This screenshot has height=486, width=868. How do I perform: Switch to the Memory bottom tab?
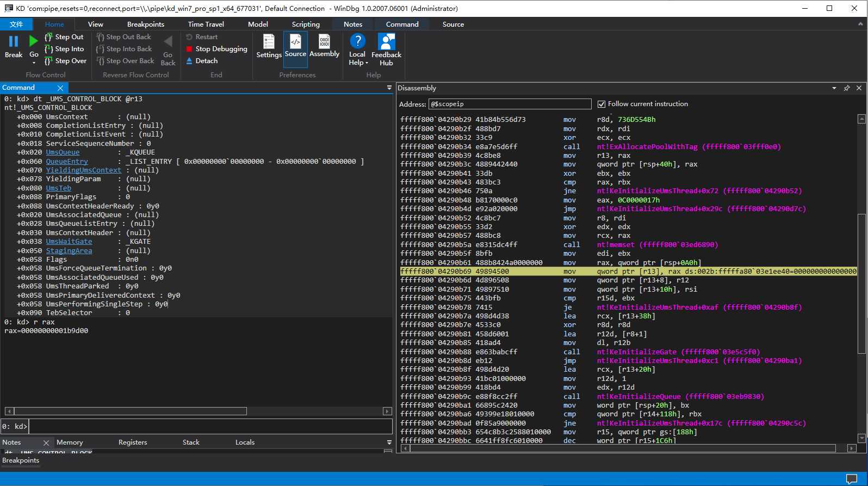(x=70, y=442)
